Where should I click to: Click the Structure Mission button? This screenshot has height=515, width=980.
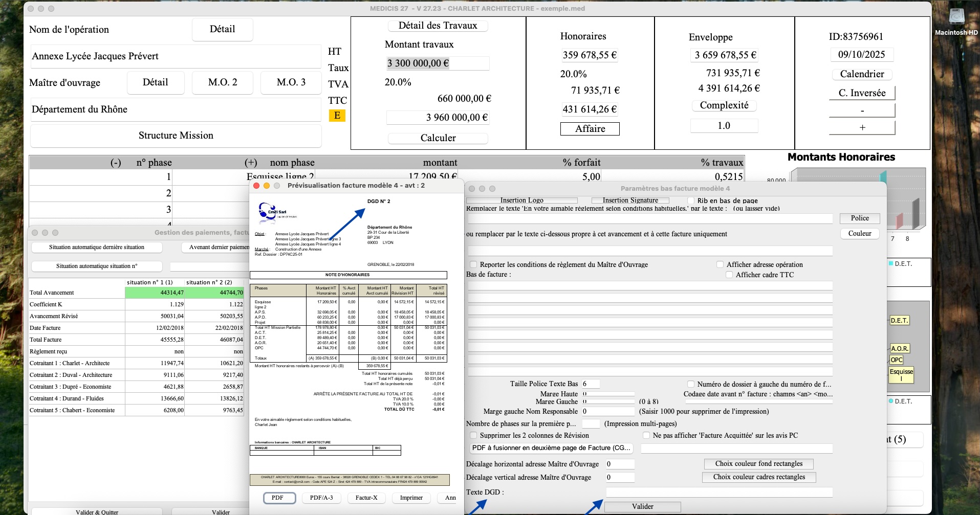pos(176,136)
